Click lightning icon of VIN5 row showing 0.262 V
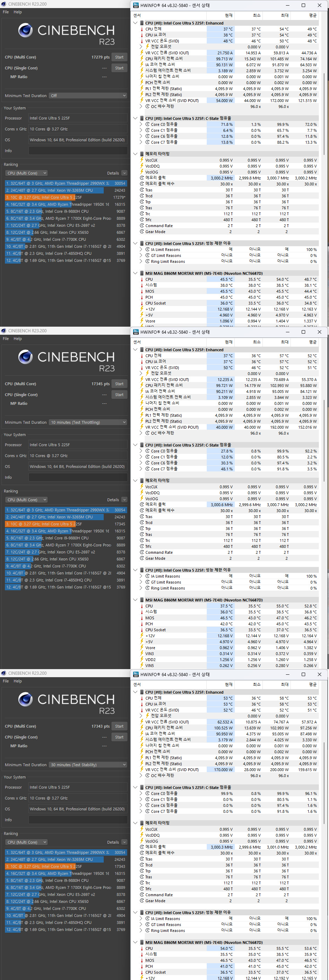The width and height of the screenshot is (329, 980). (142, 666)
